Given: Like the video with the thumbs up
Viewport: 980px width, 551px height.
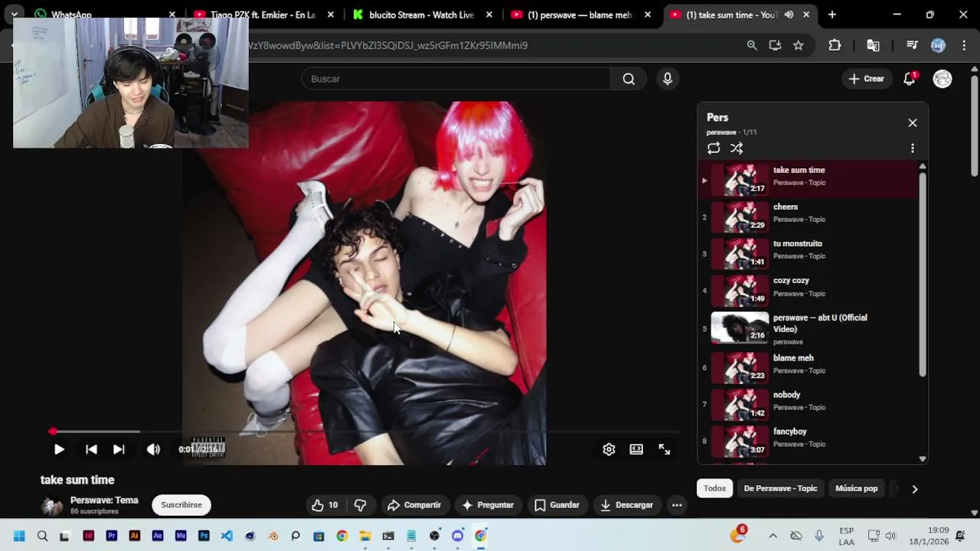Looking at the screenshot, I should click(325, 505).
